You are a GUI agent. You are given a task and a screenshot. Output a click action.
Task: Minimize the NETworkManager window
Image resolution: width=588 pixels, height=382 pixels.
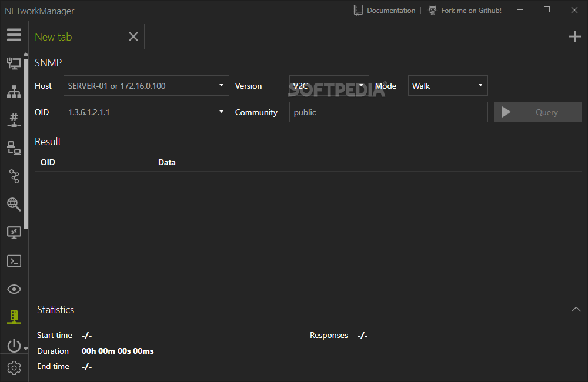[520, 10]
